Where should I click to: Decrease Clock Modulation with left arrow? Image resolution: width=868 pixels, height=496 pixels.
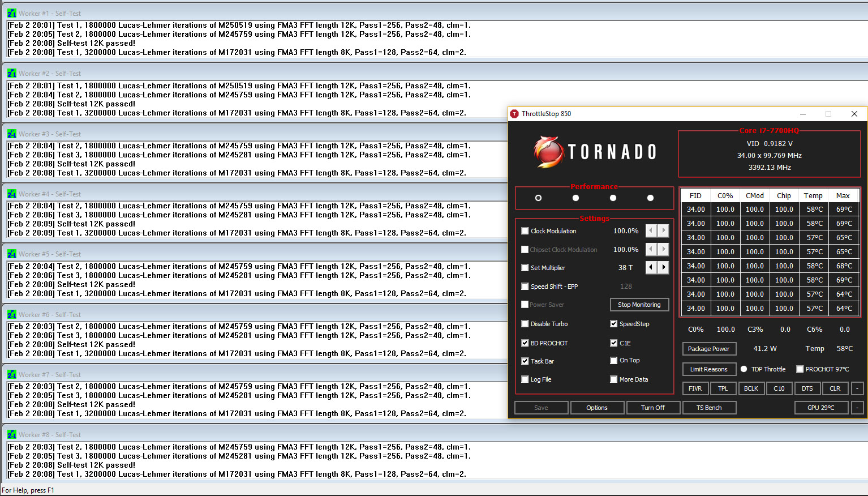(651, 230)
